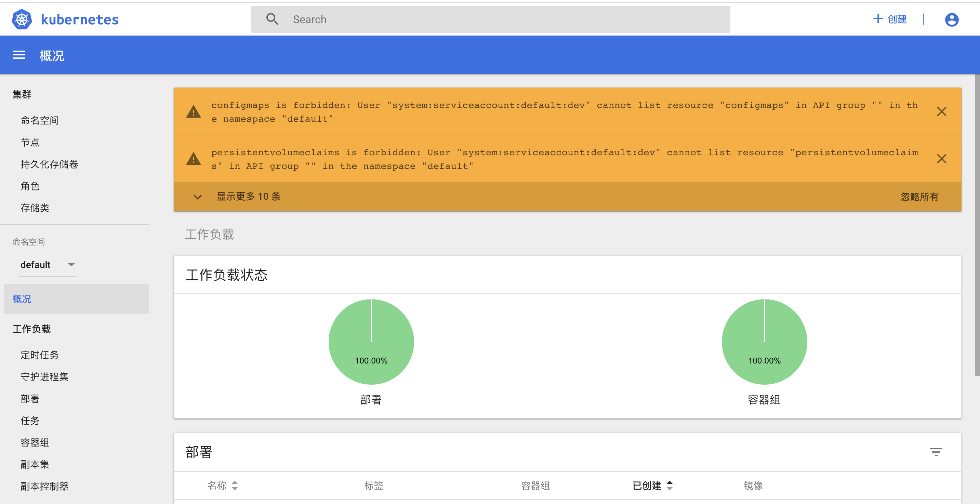Select 节点 in sidebar

click(x=30, y=142)
